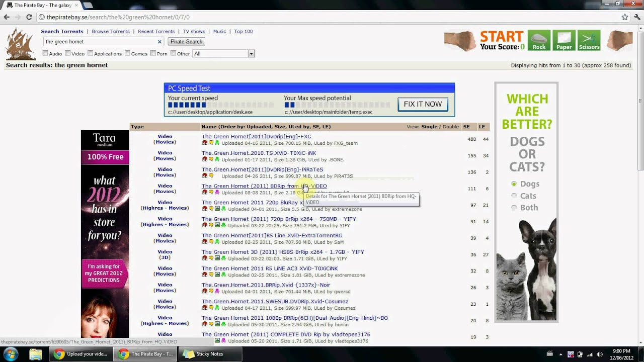Click magnet icon for 720p BrRip 750MB YIFY
Image resolution: width=644 pixels, height=362 pixels.
pos(205,226)
